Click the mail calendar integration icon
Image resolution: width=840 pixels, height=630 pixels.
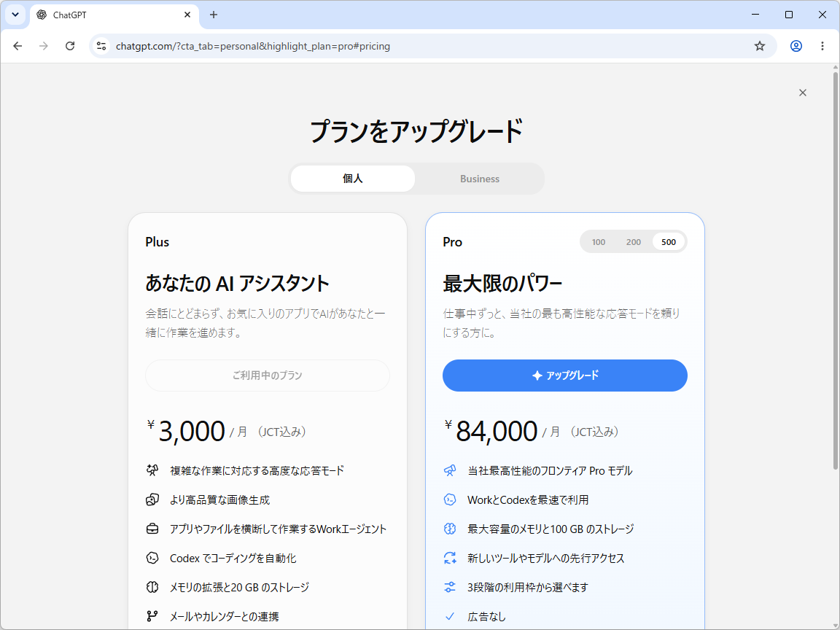point(152,617)
